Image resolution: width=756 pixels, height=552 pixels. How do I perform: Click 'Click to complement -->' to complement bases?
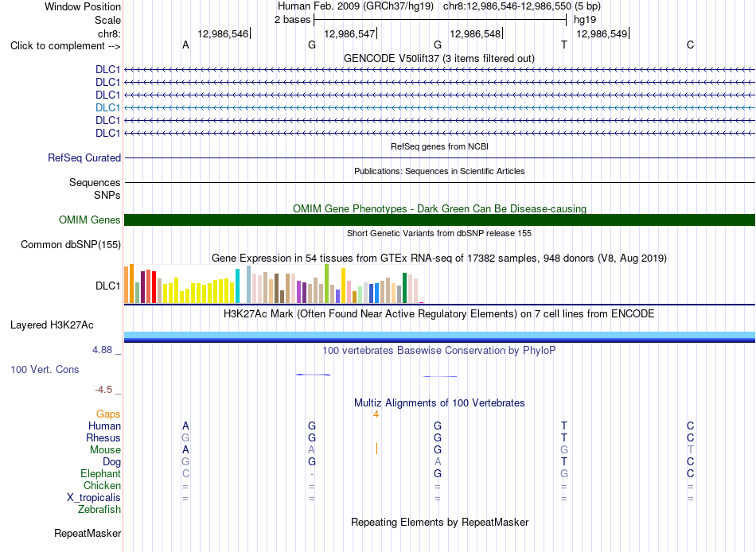65,46
